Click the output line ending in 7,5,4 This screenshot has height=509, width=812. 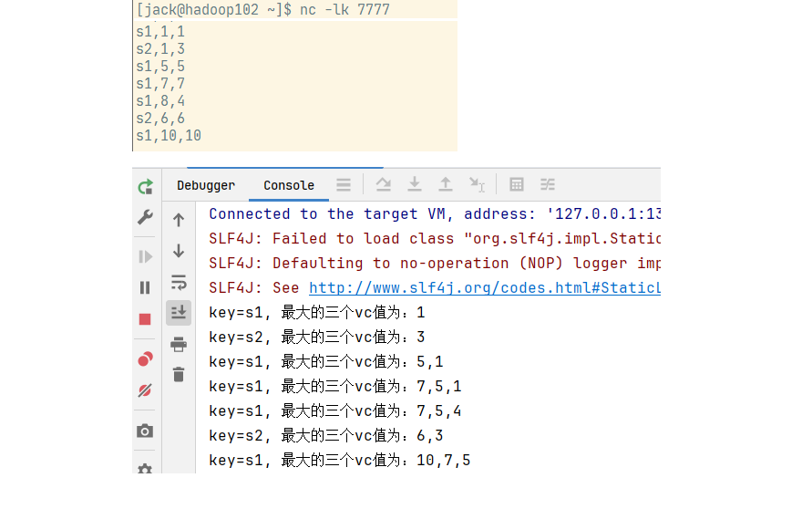[x=335, y=411]
